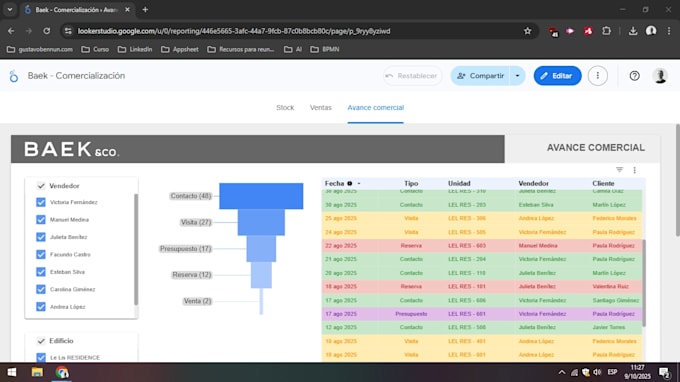Click the Restablecer button
680x382 pixels.
[412, 76]
